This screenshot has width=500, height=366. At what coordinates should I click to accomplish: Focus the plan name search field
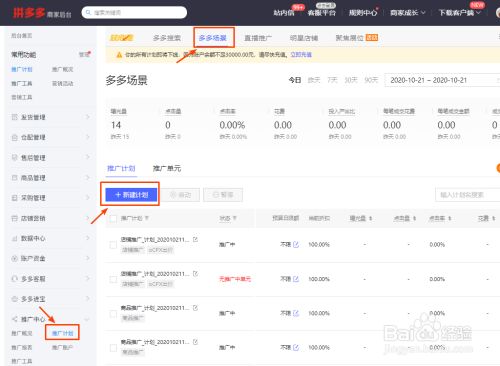[x=468, y=195]
